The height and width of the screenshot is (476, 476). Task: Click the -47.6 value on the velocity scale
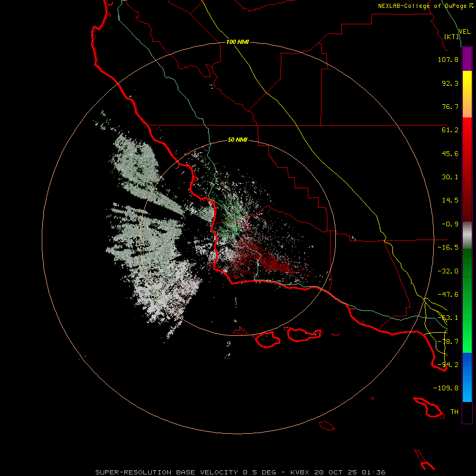448,295
